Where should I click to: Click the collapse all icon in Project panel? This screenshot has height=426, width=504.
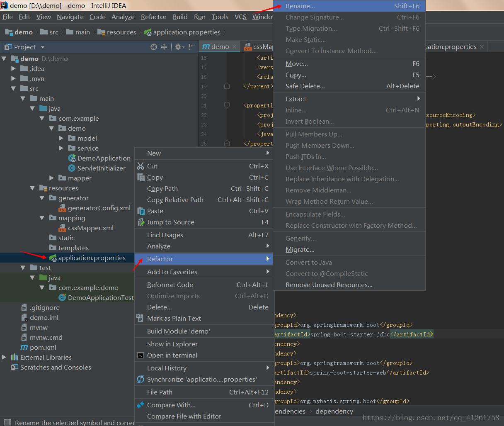pyautogui.click(x=164, y=47)
